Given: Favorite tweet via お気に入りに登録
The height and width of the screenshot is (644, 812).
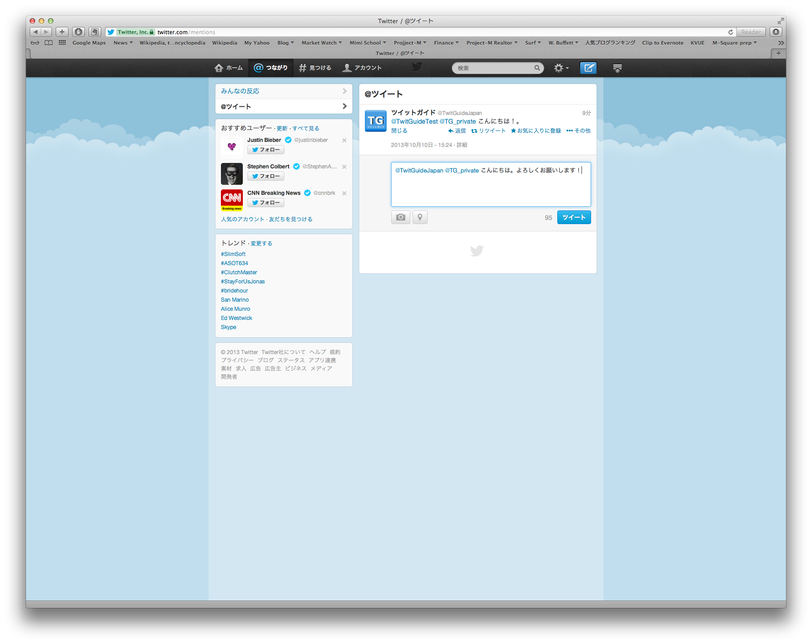Looking at the screenshot, I should point(536,131).
